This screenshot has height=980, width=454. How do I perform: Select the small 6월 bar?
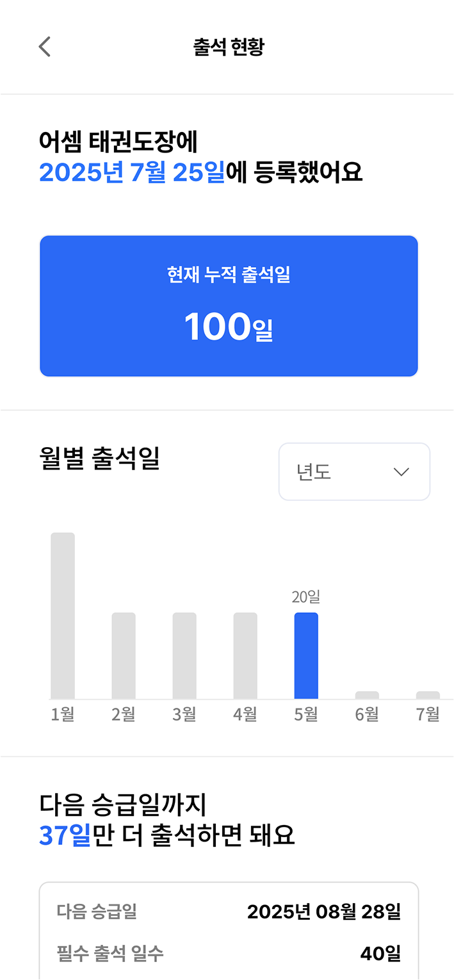coord(367,695)
